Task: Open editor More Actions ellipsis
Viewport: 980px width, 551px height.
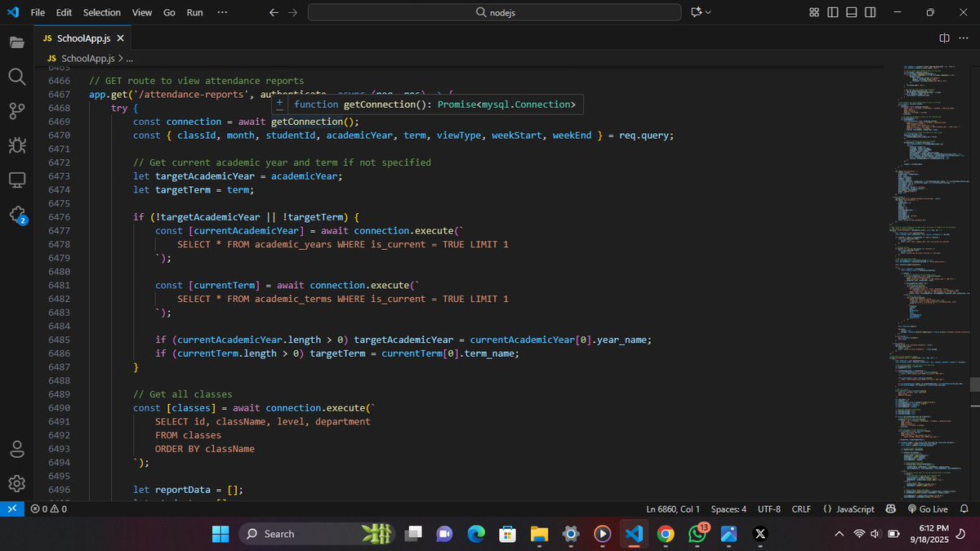Action: [x=964, y=38]
